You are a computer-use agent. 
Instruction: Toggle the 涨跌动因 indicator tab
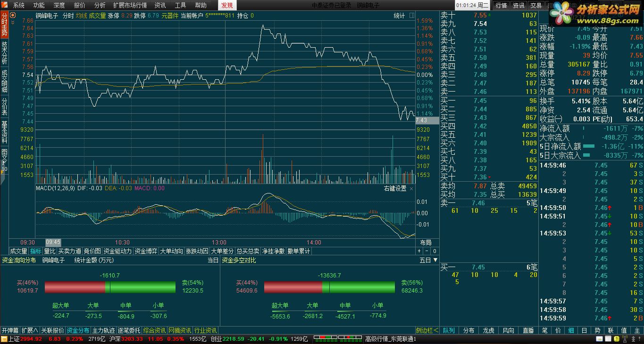click(x=197, y=251)
